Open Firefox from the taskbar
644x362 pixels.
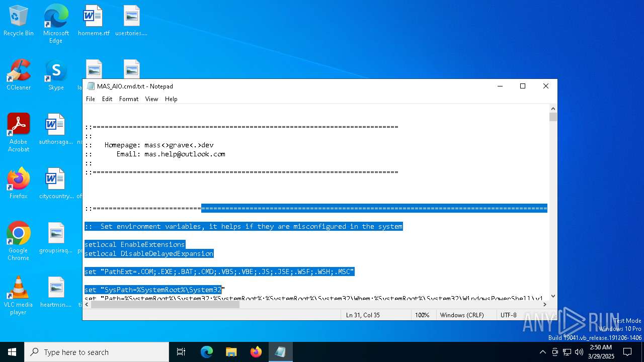click(x=256, y=352)
